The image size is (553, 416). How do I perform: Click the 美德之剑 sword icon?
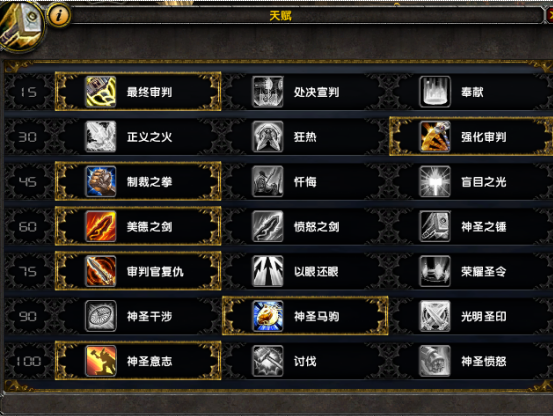point(101,226)
